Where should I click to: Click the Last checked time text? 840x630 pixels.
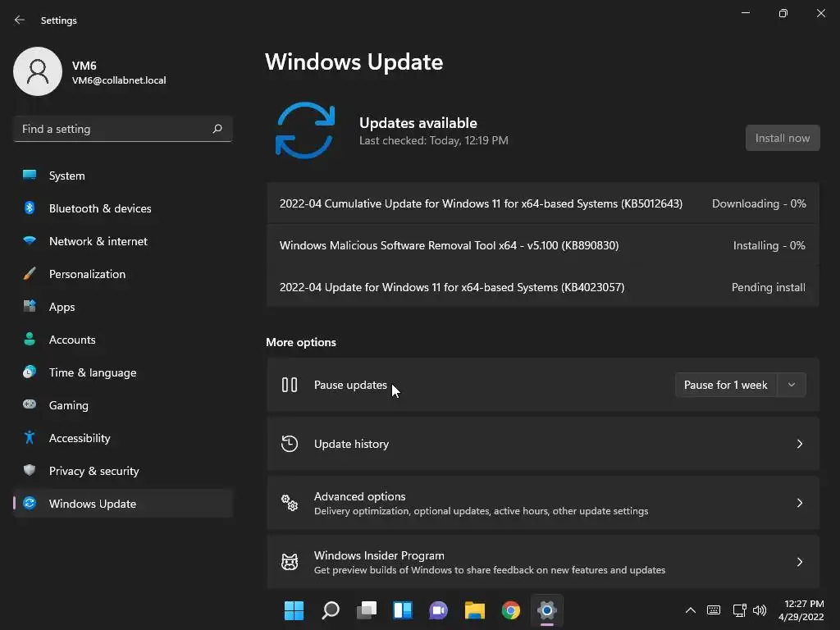[x=433, y=140]
